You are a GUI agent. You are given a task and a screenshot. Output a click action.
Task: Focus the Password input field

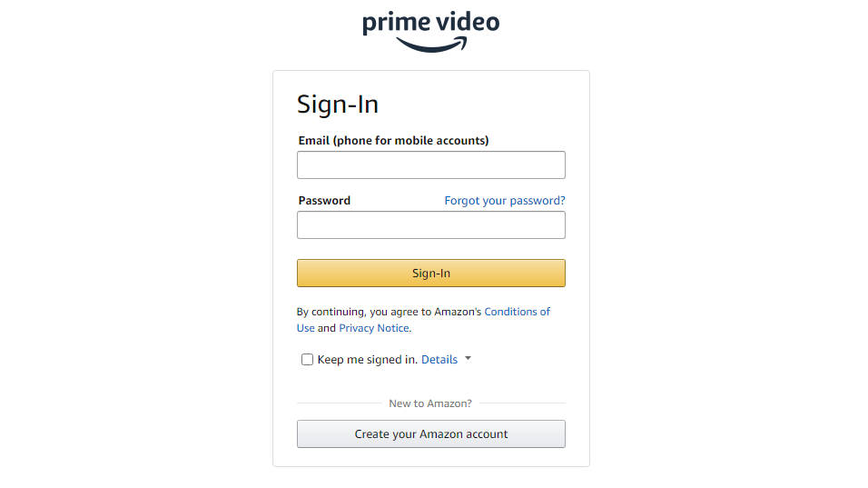coord(430,225)
